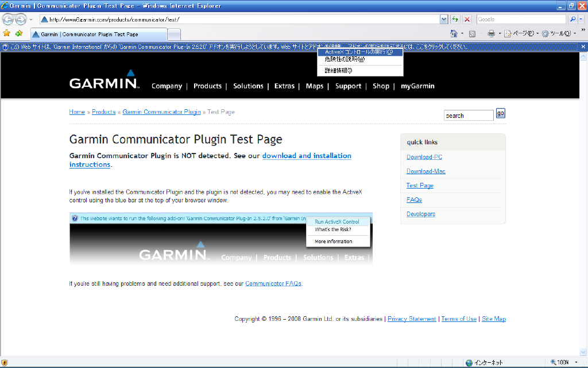Viewport: 588px width, 368px height.
Task: Click the Print toolbar icon
Action: pos(492,34)
